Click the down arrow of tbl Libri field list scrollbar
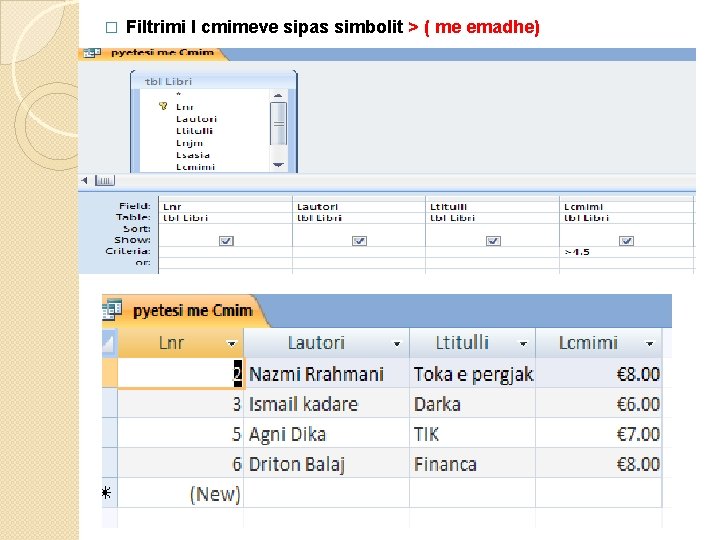The width and height of the screenshot is (720, 540). click(278, 165)
